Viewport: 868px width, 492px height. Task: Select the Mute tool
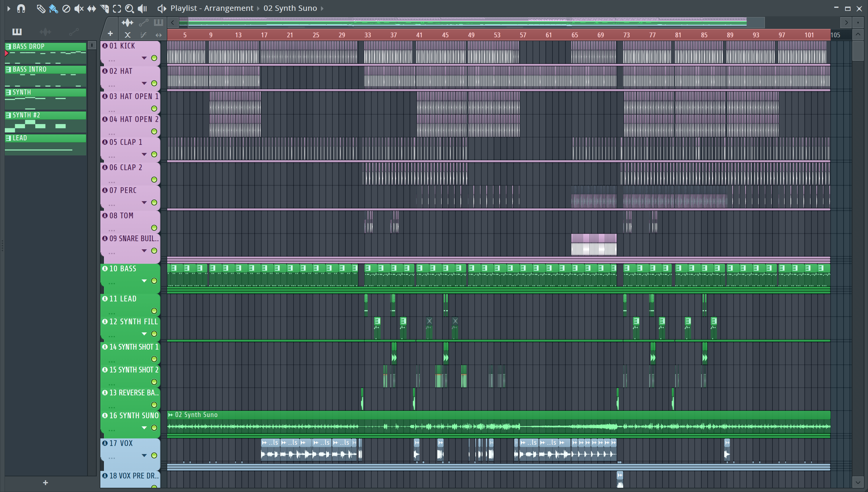click(x=79, y=8)
